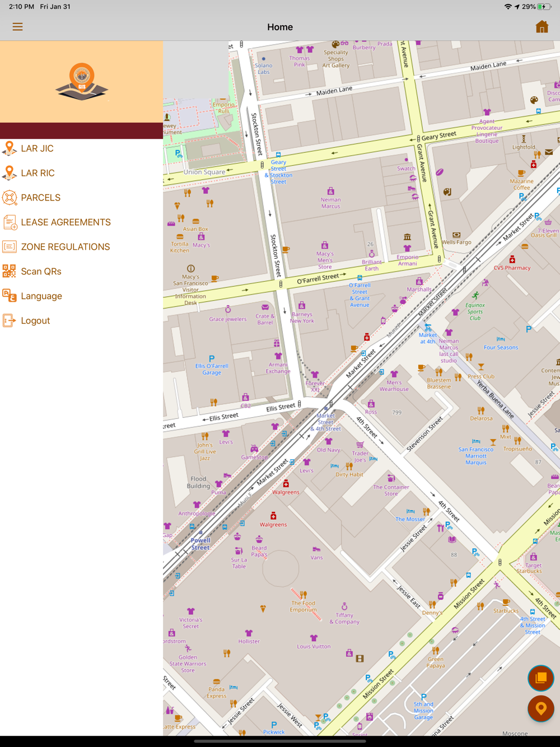Tap the Sur La Table label
Screen dimensions: 560x747
click(x=239, y=563)
